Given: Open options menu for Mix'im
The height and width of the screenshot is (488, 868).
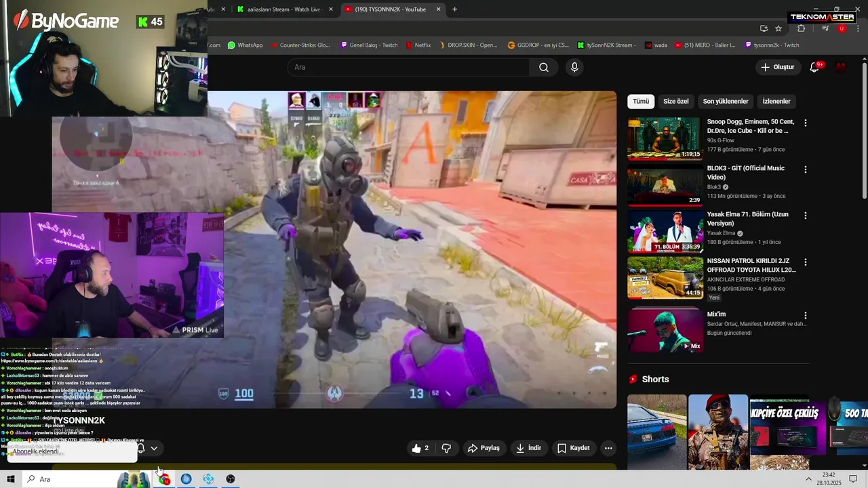Looking at the screenshot, I should pos(806,316).
